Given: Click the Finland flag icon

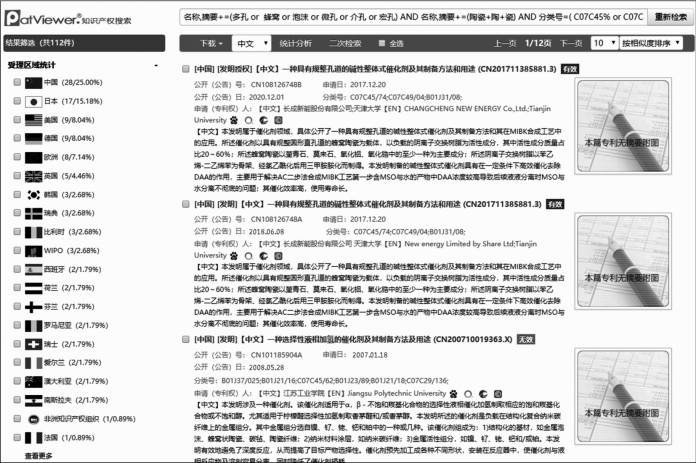Looking at the screenshot, I should [x=33, y=307].
